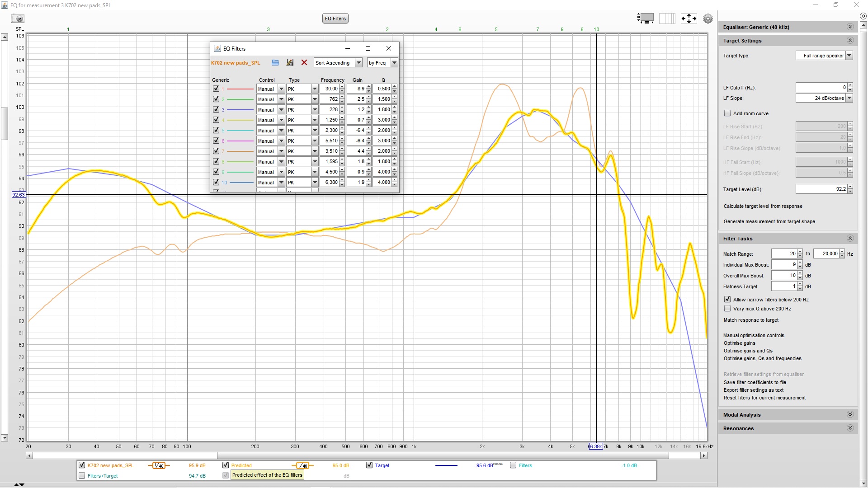Activate the graph pan arrows icon
This screenshot has width=868, height=488.
[689, 19]
